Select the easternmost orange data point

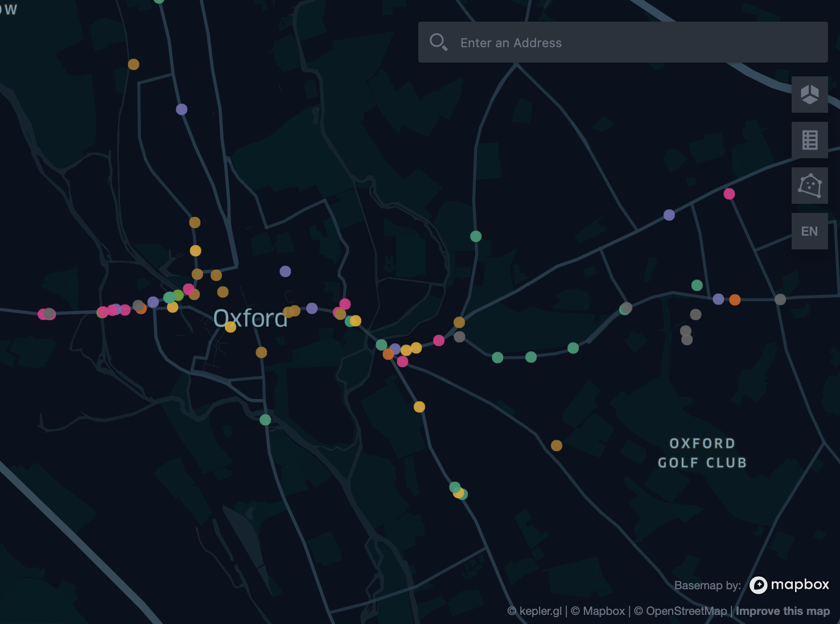pyautogui.click(x=735, y=300)
